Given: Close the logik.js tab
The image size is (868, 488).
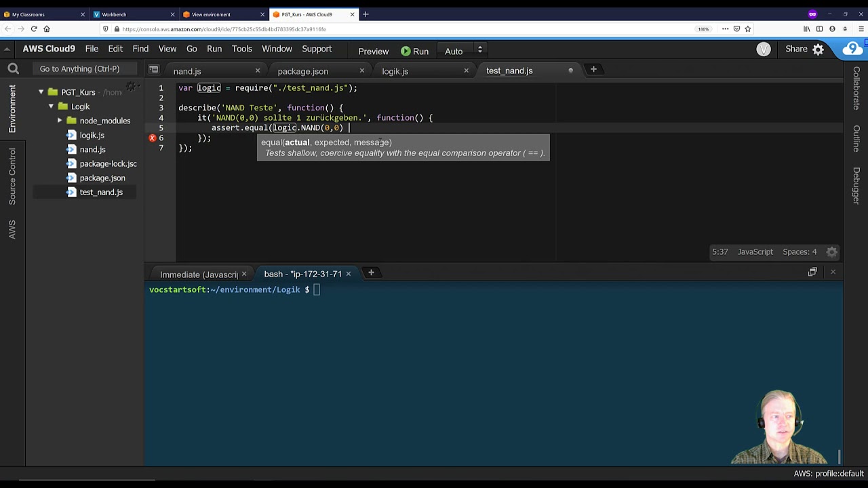Looking at the screenshot, I should (466, 70).
